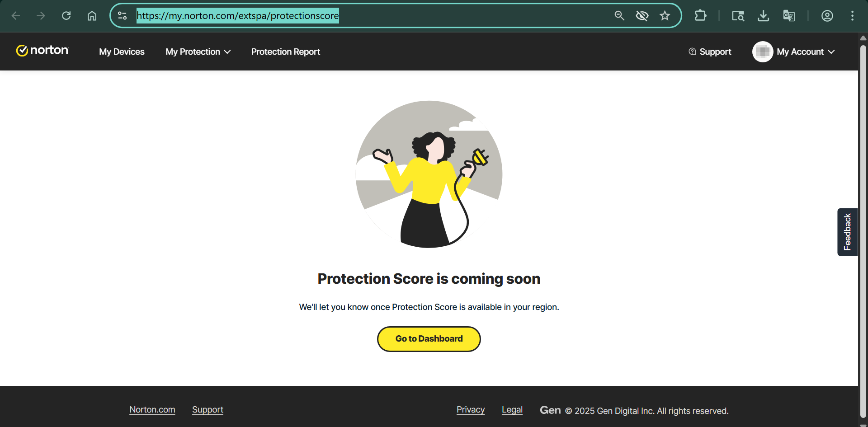
Task: Bookmark this page with the star icon
Action: (665, 16)
